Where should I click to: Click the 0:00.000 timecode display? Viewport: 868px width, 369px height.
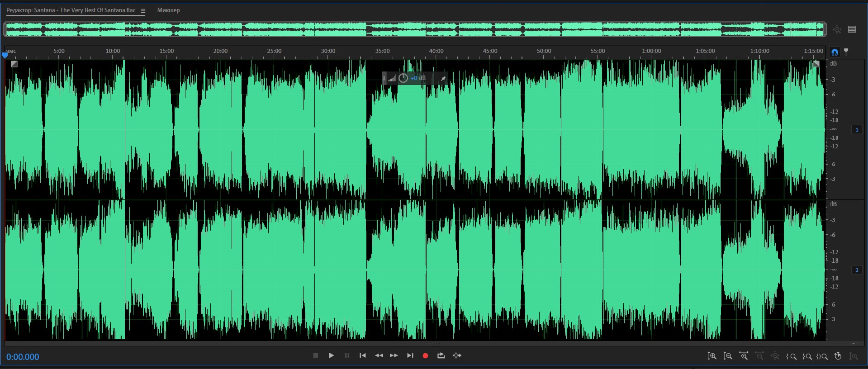click(x=23, y=357)
